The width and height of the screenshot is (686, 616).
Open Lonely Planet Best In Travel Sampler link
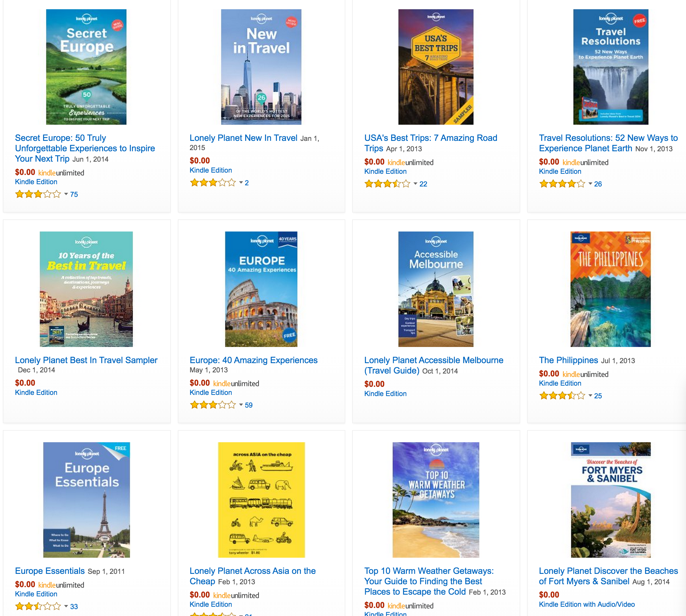pos(86,360)
